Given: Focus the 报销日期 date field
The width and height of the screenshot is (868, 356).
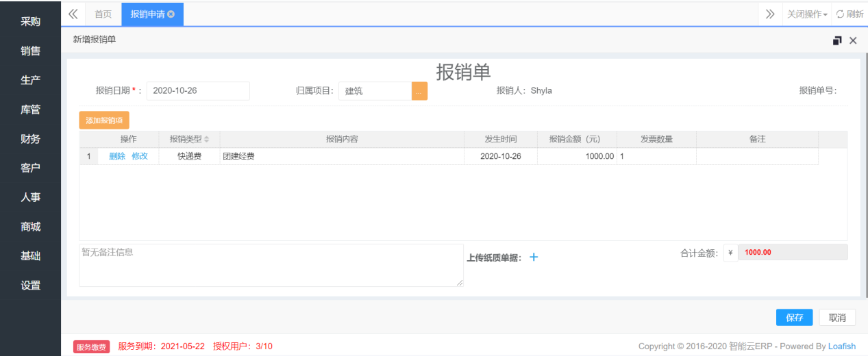Looking at the screenshot, I should 198,91.
